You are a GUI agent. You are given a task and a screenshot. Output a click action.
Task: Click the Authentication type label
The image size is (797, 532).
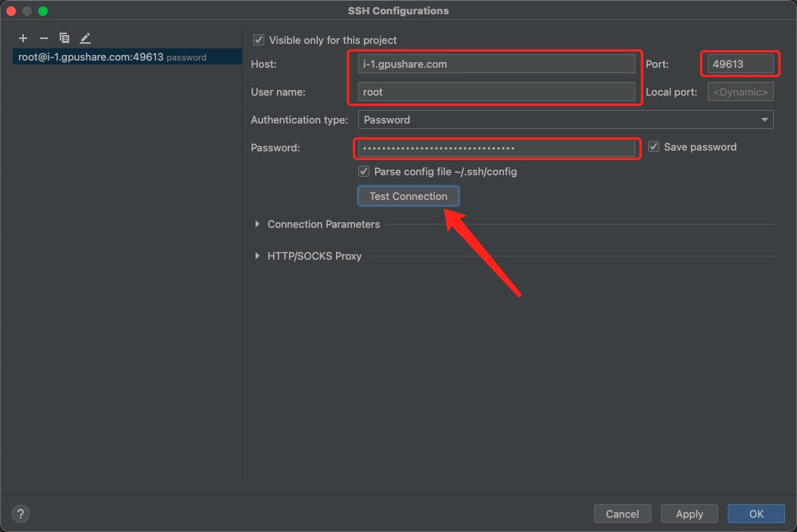tap(299, 120)
